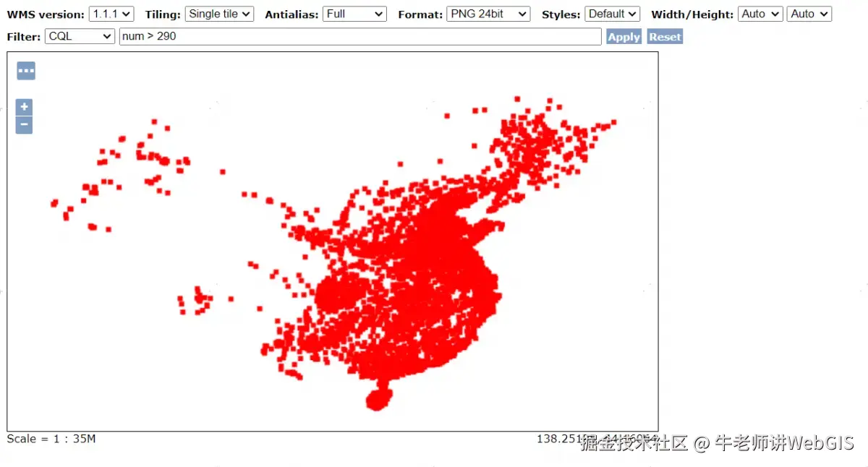Click the filter expression field with num > 290
The height and width of the screenshot is (467, 868).
tap(360, 36)
